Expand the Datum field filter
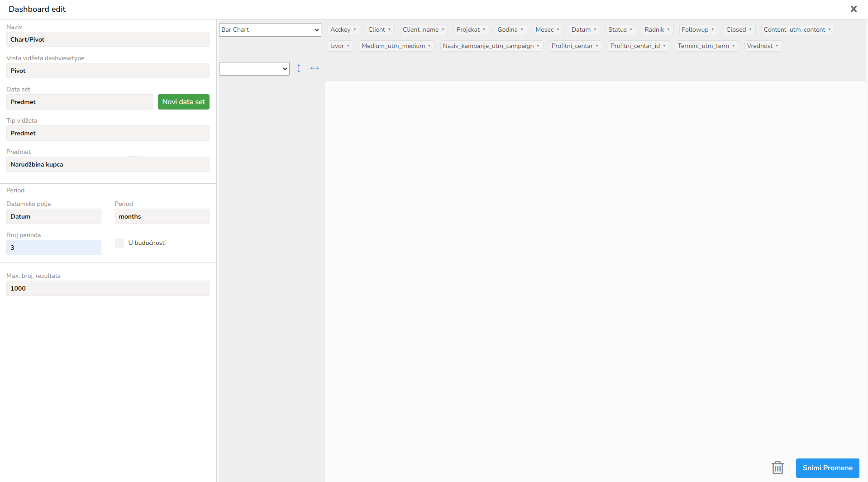 [x=595, y=30]
